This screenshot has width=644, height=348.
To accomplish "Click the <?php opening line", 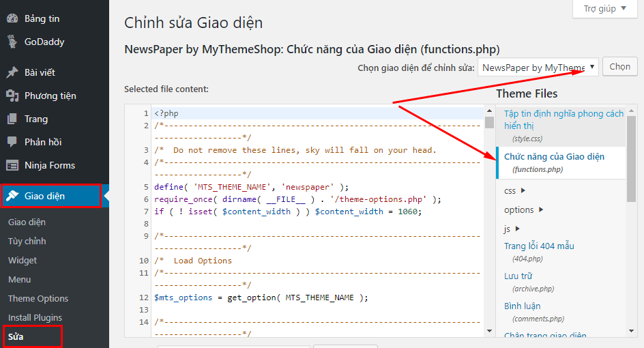I will (166, 113).
